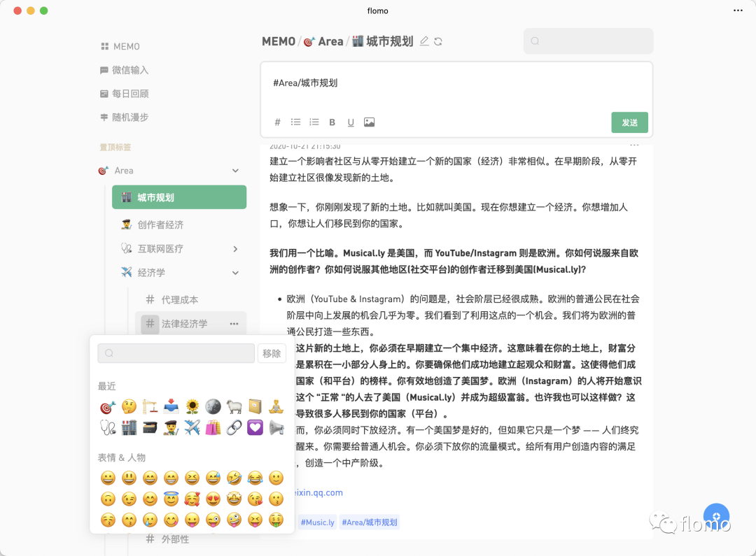The height and width of the screenshot is (556, 756).
Task: Open 微信输入 in the sidebar
Action: (124, 70)
